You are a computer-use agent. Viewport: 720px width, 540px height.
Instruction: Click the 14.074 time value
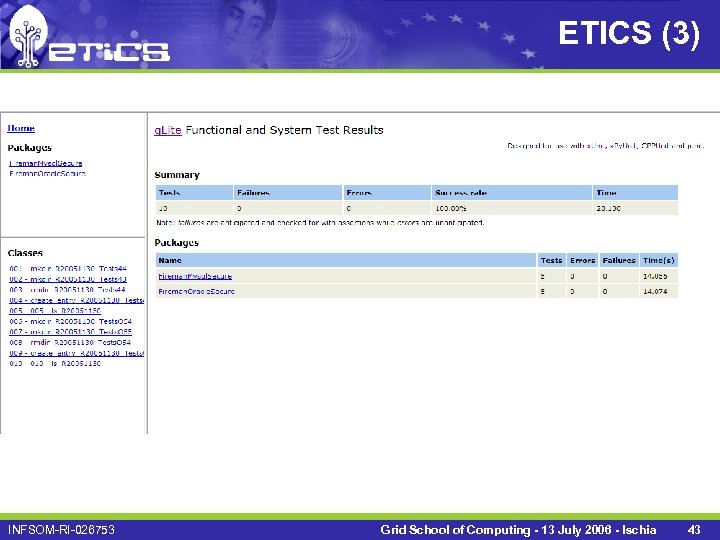coord(655,291)
